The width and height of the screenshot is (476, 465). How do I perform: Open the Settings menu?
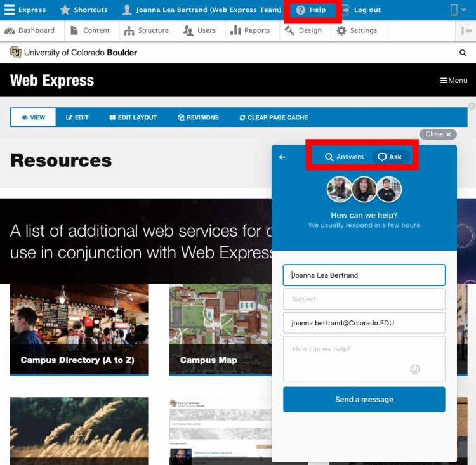[x=357, y=30]
